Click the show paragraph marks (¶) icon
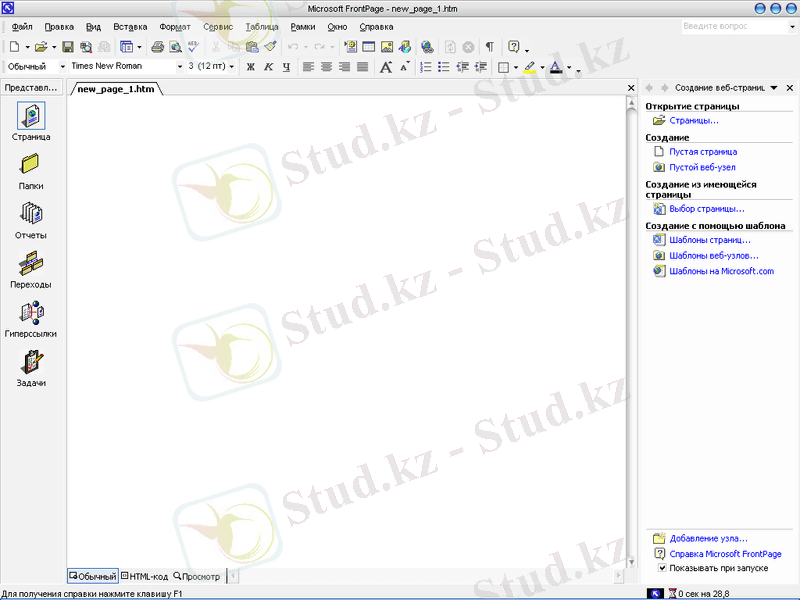800x600 pixels. [x=490, y=47]
